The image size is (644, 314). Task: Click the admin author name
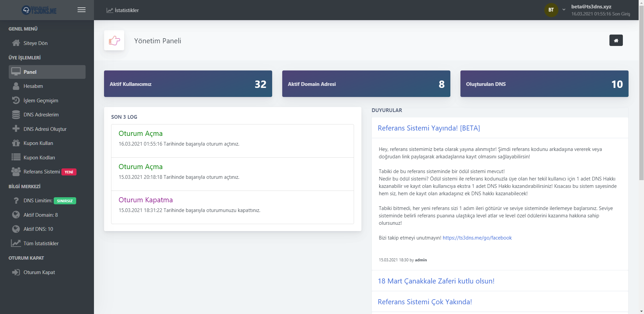[x=421, y=260]
